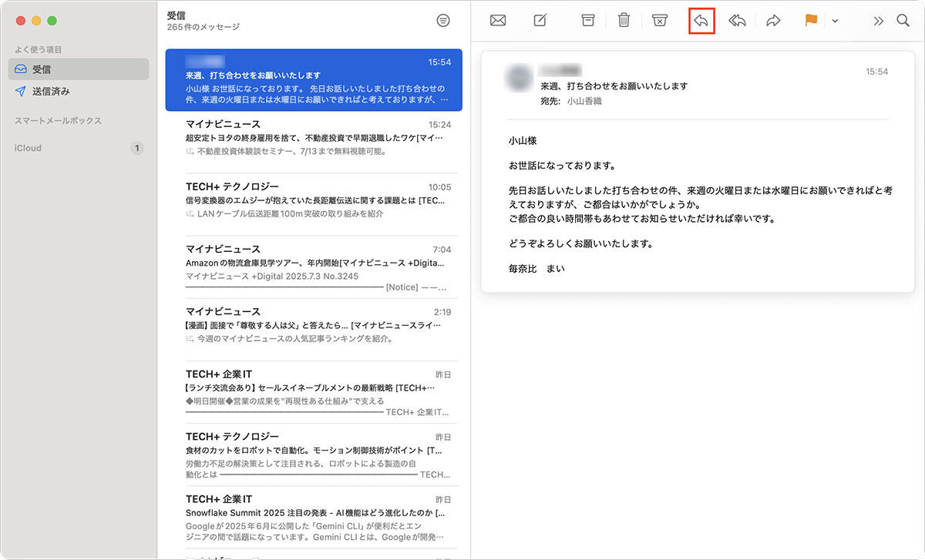Click the 265件のメッセージ count text
The image size is (925, 560).
pyautogui.click(x=203, y=27)
